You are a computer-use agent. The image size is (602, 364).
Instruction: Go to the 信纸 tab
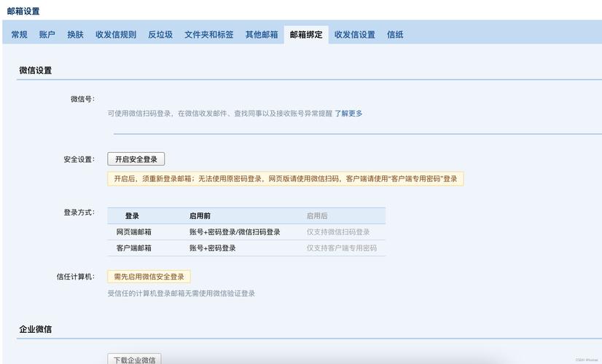pos(395,34)
